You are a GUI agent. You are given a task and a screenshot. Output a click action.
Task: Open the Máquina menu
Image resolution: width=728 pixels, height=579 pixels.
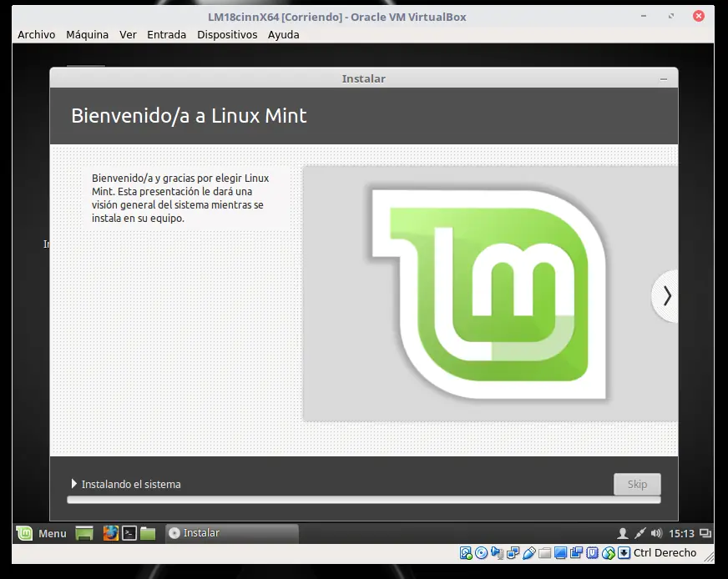tap(88, 35)
